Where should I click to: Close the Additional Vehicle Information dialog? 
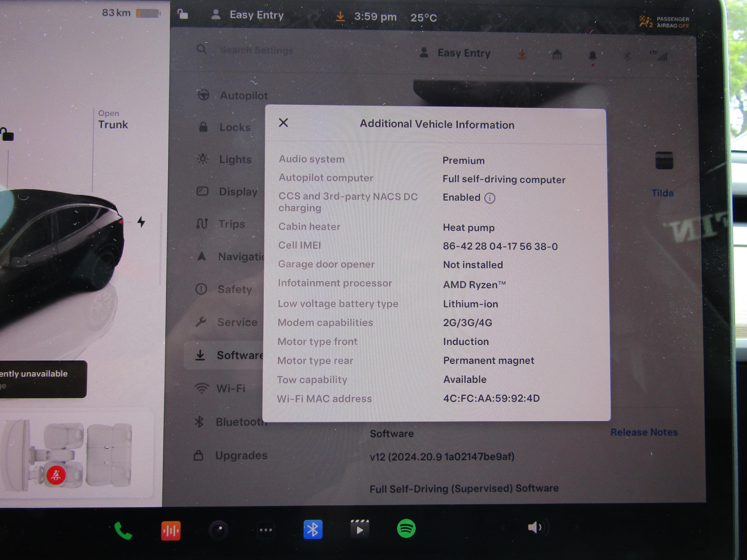tap(283, 123)
